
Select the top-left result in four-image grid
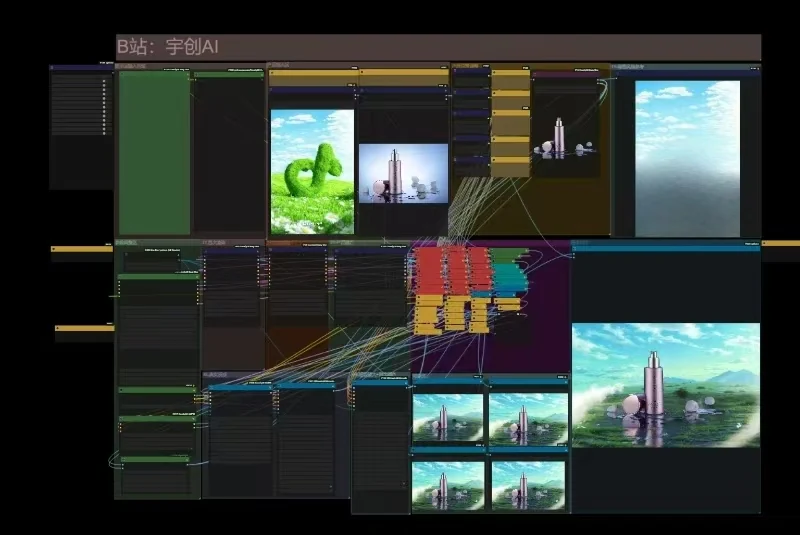click(x=448, y=418)
